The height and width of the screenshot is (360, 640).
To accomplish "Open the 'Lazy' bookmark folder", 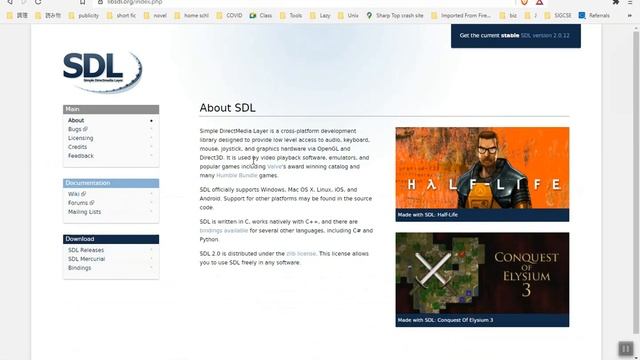I will [x=320, y=16].
